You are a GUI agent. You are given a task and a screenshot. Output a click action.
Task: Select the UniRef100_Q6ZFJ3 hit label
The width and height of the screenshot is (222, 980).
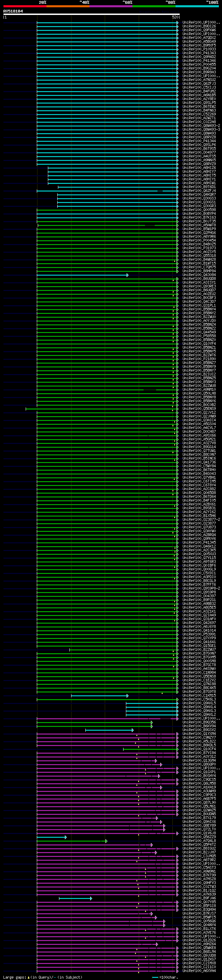pos(199,84)
